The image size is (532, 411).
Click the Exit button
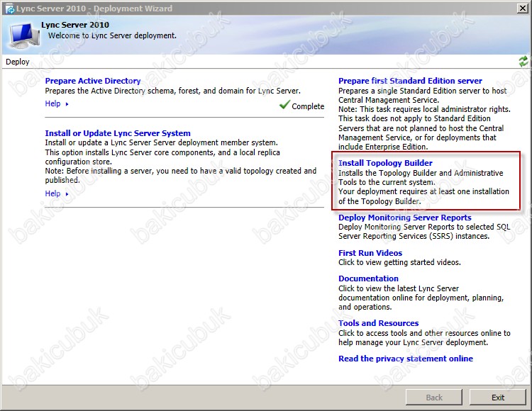498,397
